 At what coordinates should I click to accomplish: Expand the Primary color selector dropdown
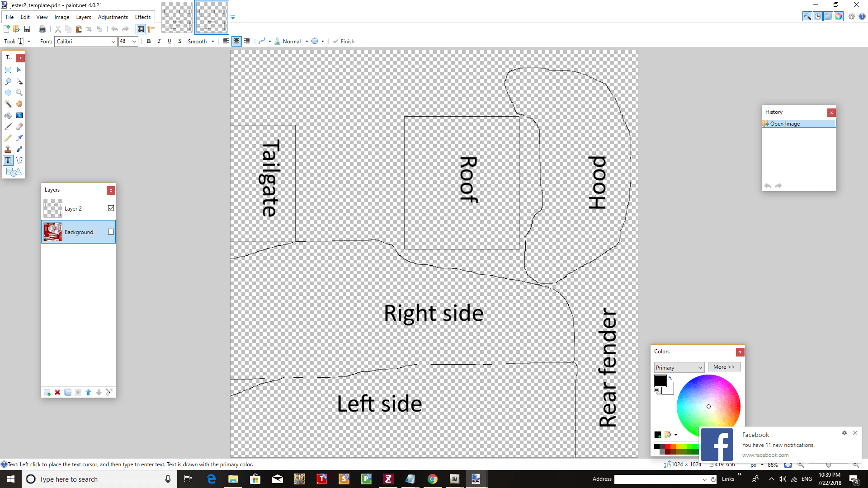pyautogui.click(x=700, y=368)
